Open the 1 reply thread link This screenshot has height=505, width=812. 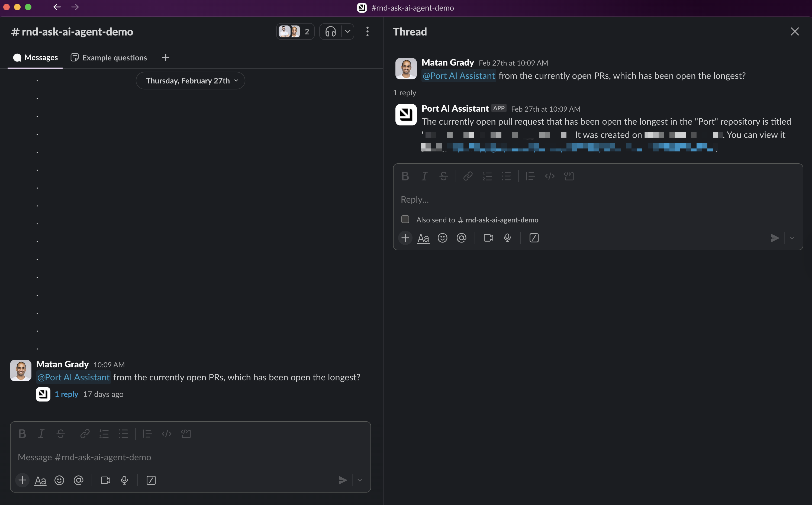(x=66, y=394)
